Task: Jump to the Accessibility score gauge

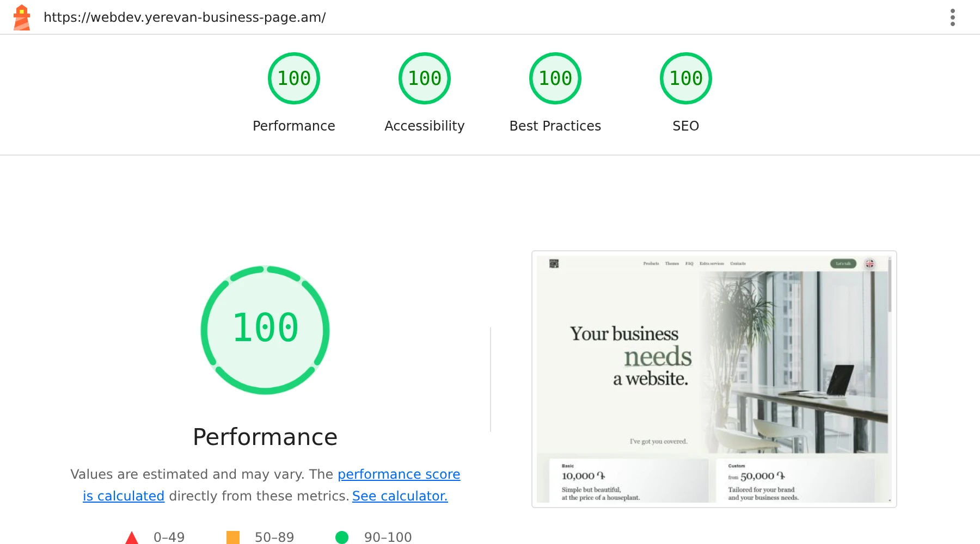Action: coord(425,78)
